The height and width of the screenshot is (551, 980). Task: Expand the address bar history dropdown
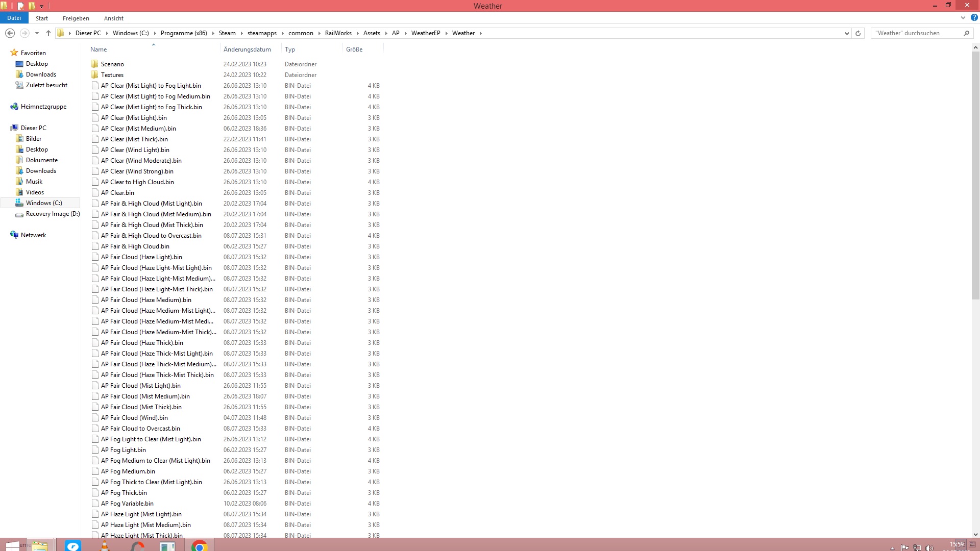tap(847, 33)
